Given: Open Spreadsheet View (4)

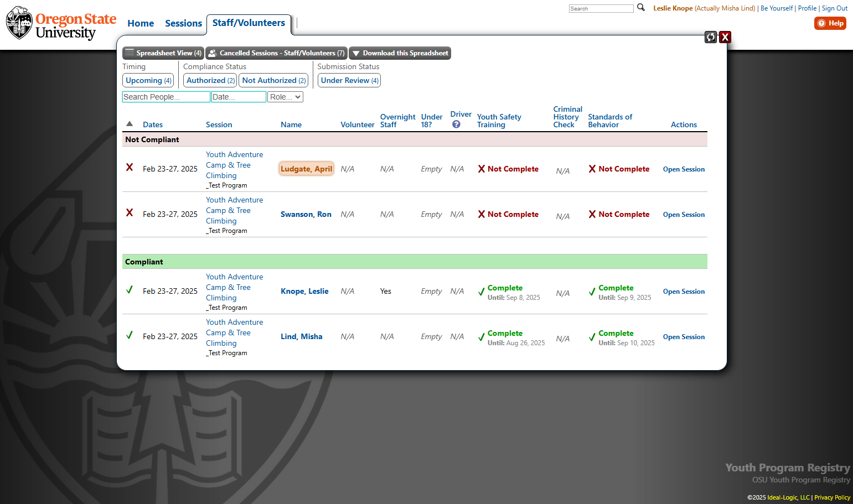Looking at the screenshot, I should [163, 53].
